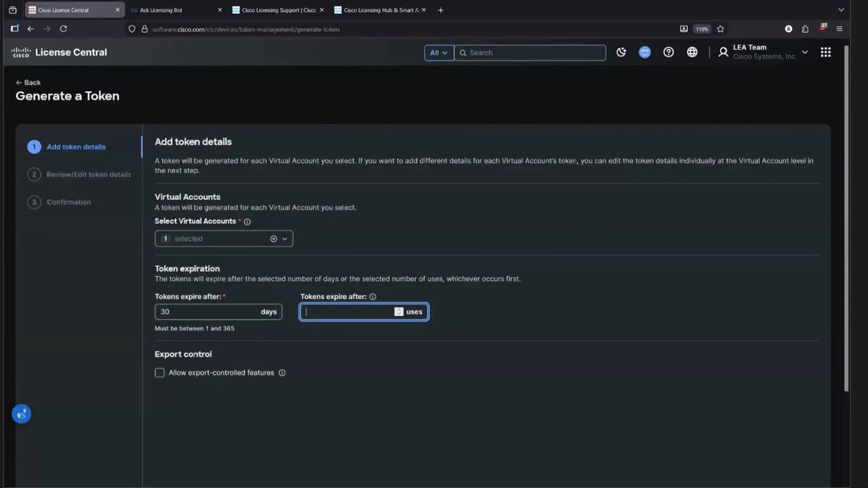The image size is (868, 488).
Task: Open the help question mark icon
Action: pyautogui.click(x=669, y=52)
